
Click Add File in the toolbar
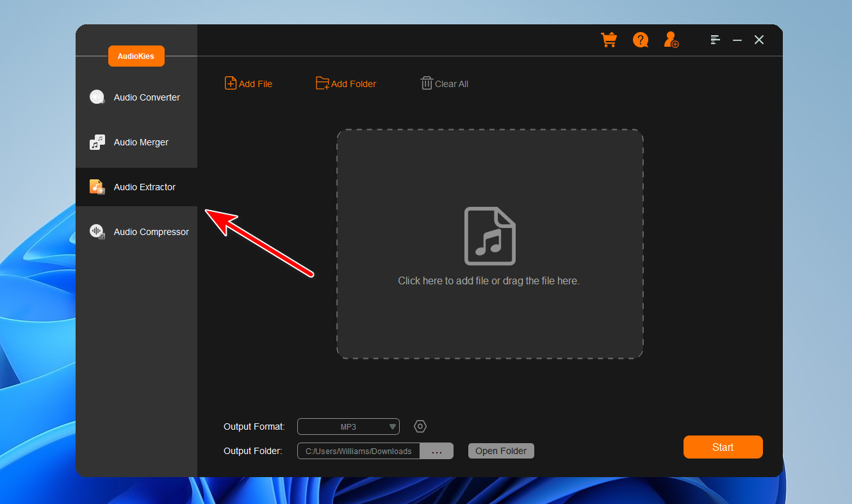pyautogui.click(x=249, y=84)
